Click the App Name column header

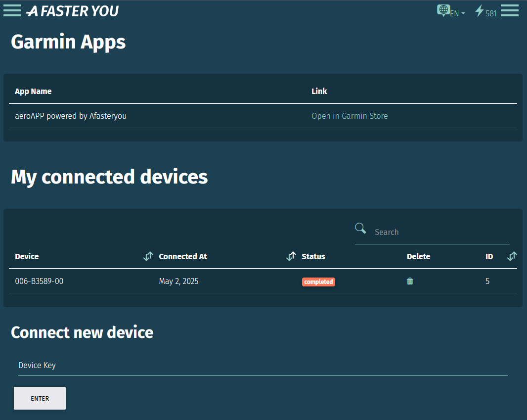[x=33, y=92]
